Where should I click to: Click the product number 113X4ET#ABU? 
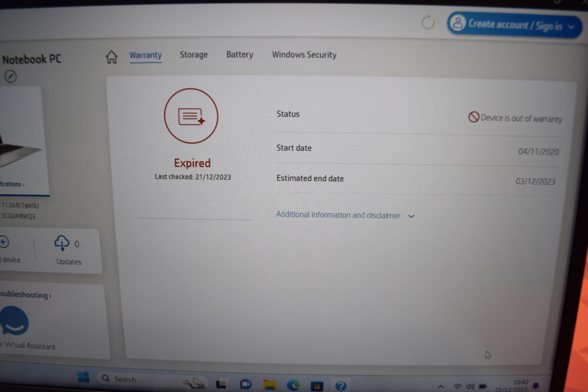(20, 205)
